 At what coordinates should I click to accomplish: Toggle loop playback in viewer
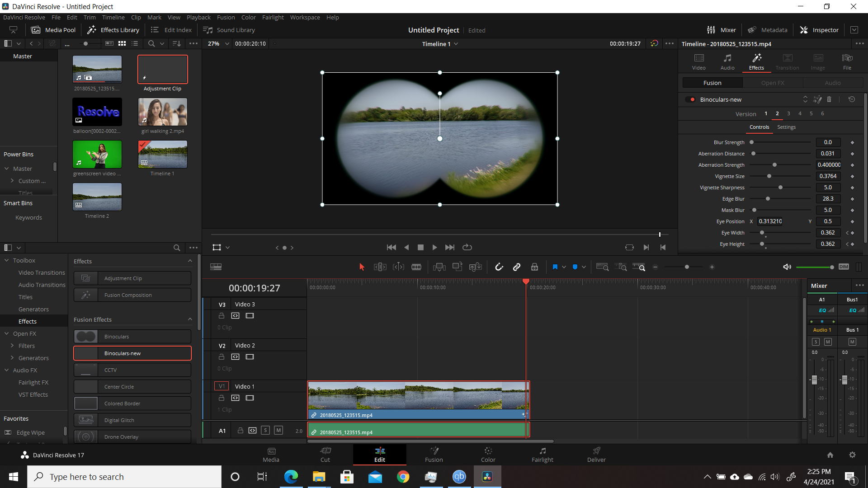click(x=467, y=248)
